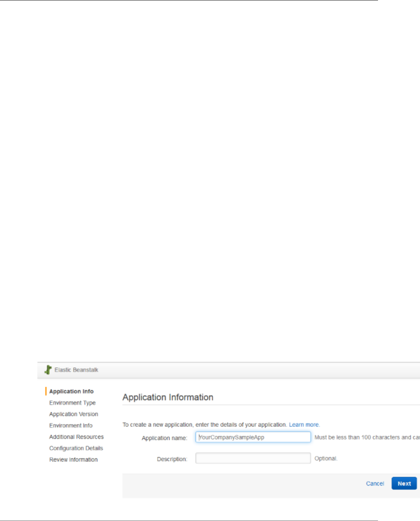The image size is (420, 521).
Task: Click into the Description field
Action: [253, 458]
